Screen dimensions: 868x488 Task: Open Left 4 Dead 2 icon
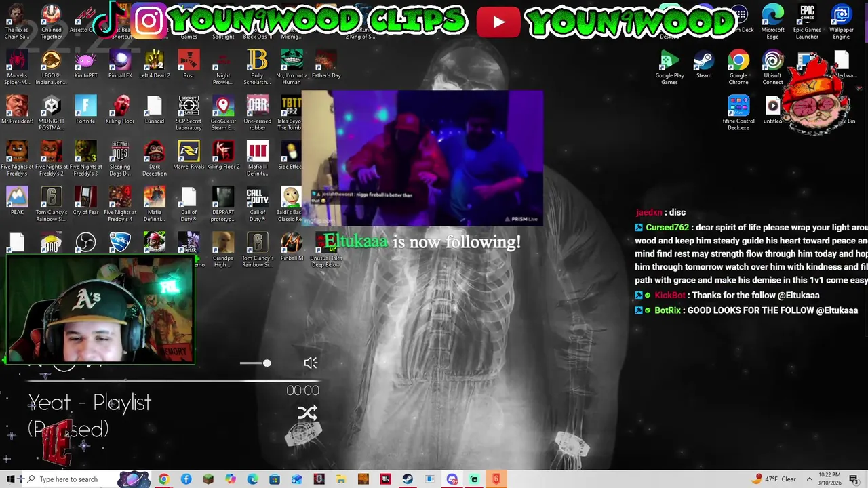pos(154,65)
